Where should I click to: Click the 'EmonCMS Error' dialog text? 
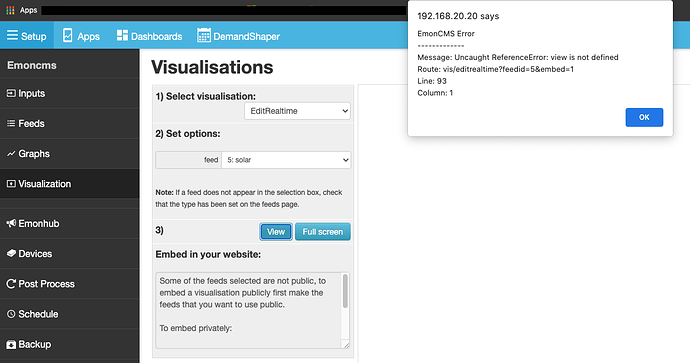point(446,33)
